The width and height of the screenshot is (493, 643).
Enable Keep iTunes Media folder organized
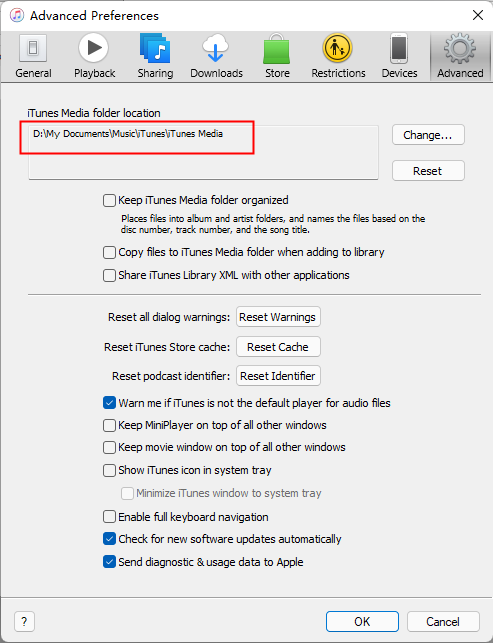[x=109, y=201]
